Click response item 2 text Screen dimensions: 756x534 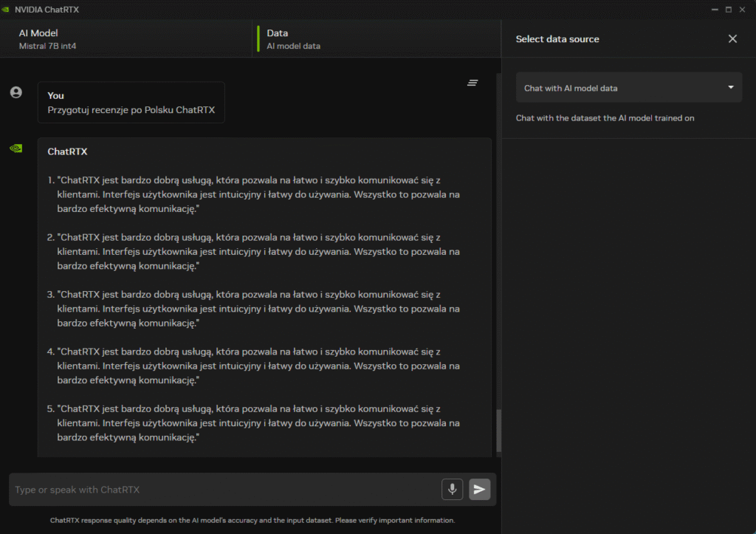(x=258, y=251)
